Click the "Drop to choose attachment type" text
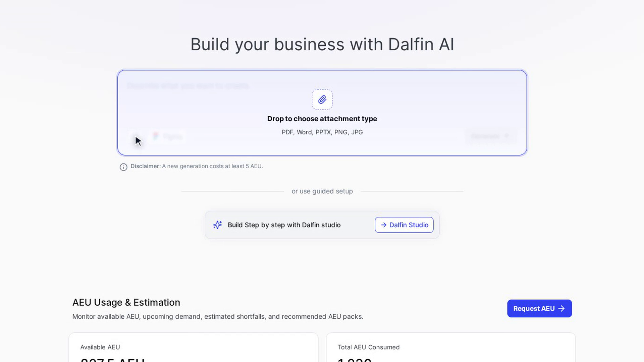This screenshot has height=362, width=644. pyautogui.click(x=322, y=119)
